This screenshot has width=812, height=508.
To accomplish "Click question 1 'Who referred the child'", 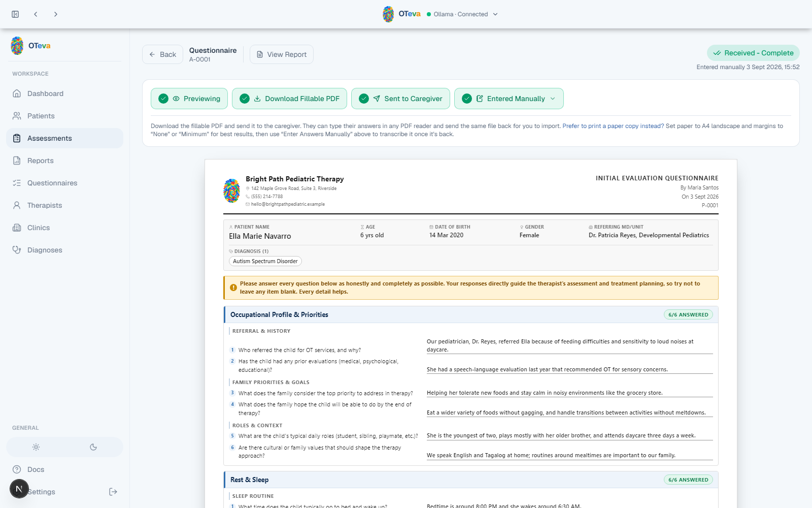I will tap(299, 350).
